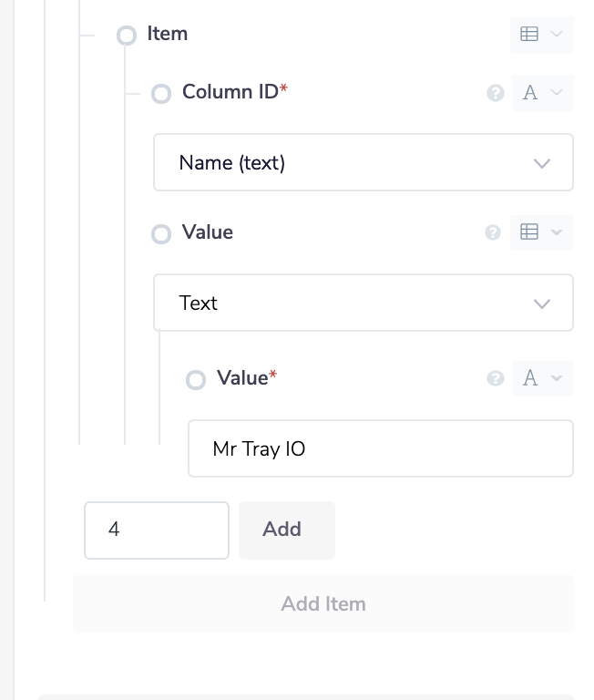This screenshot has height=700, width=594.
Task: Click the Column ID string type icon
Action: (x=530, y=93)
